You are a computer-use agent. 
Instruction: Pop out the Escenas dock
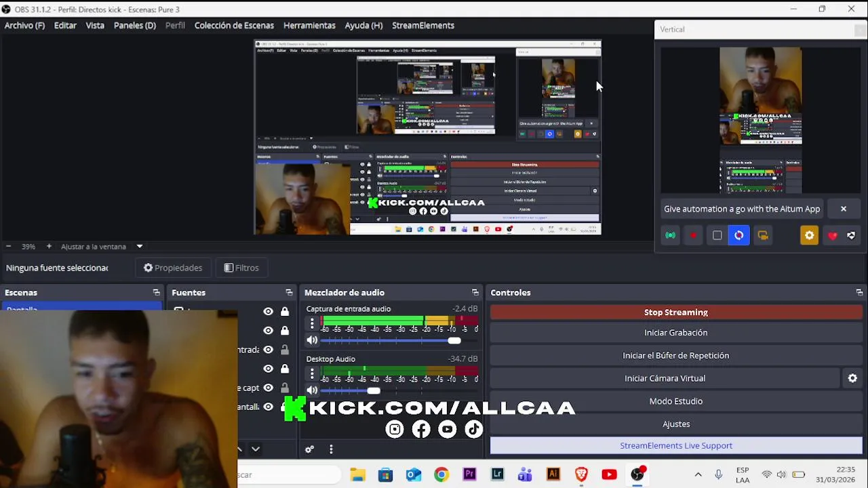point(156,292)
